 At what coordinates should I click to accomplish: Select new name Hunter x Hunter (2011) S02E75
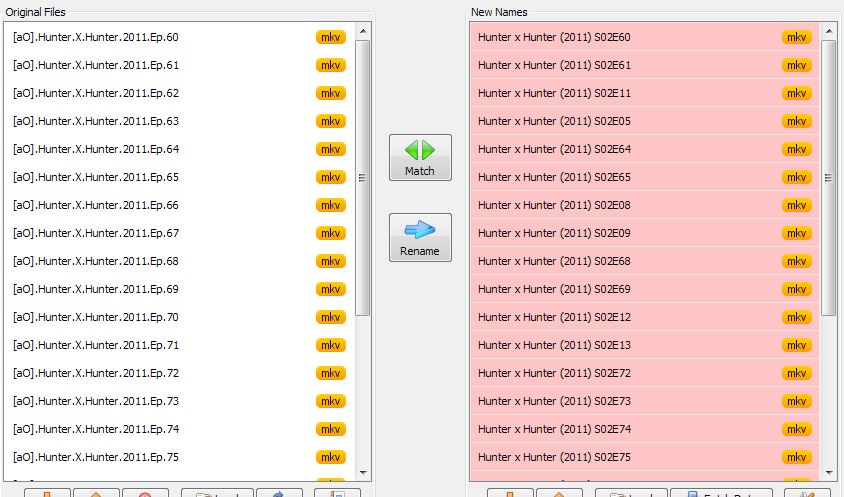[x=645, y=457]
